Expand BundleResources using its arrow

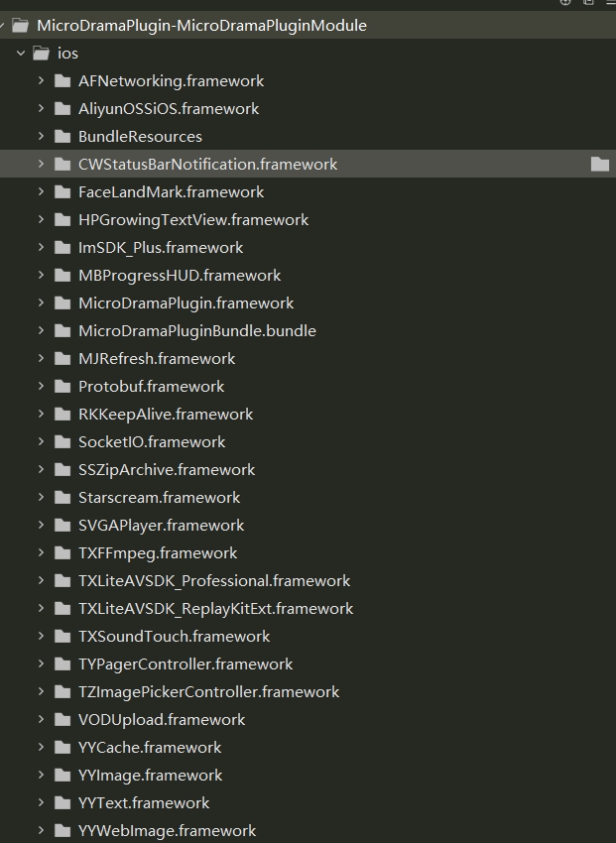(x=42, y=136)
